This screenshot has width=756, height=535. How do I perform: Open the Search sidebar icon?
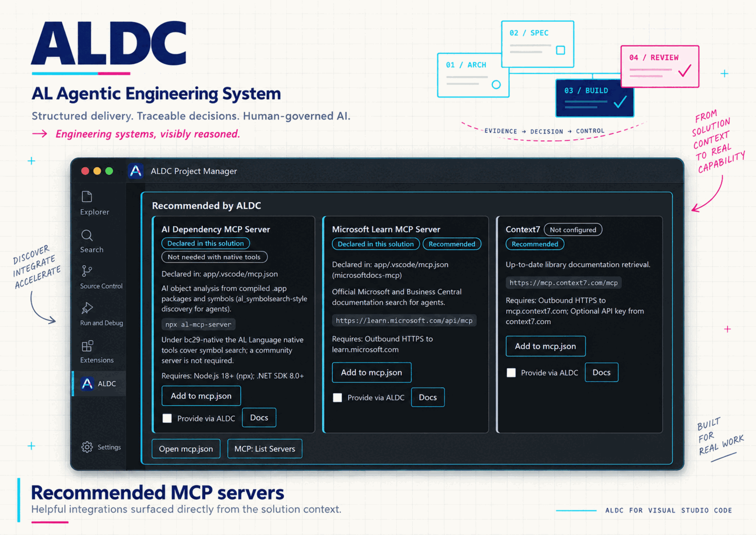(x=87, y=235)
